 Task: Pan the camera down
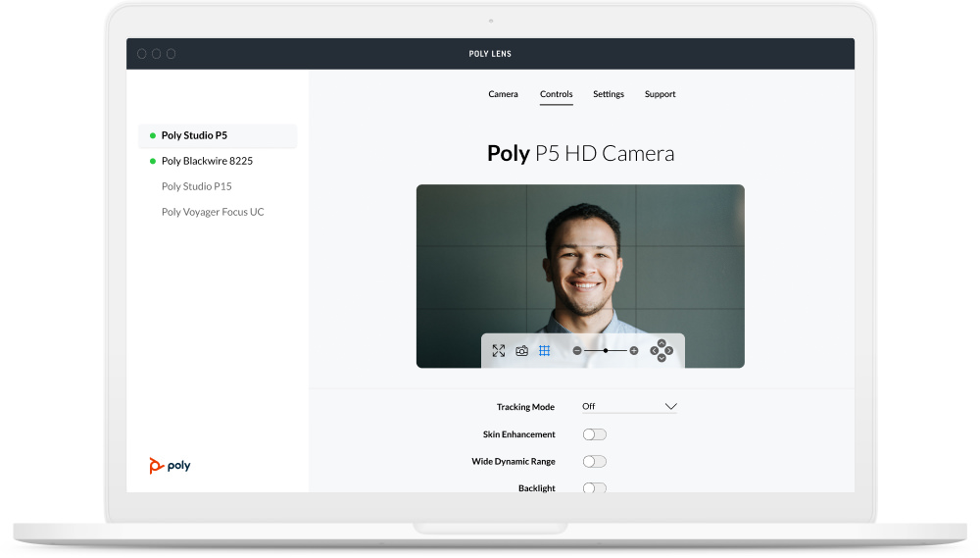tap(661, 359)
